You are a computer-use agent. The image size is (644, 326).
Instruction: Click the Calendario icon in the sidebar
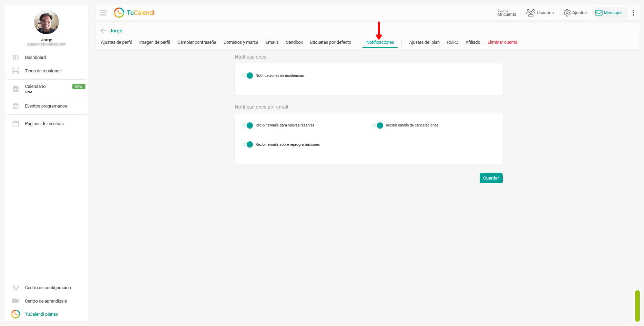click(16, 89)
